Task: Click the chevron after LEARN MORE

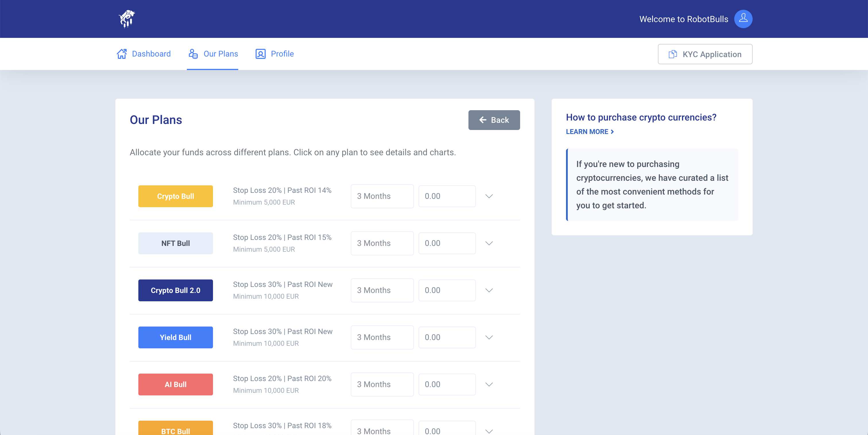Action: point(612,132)
